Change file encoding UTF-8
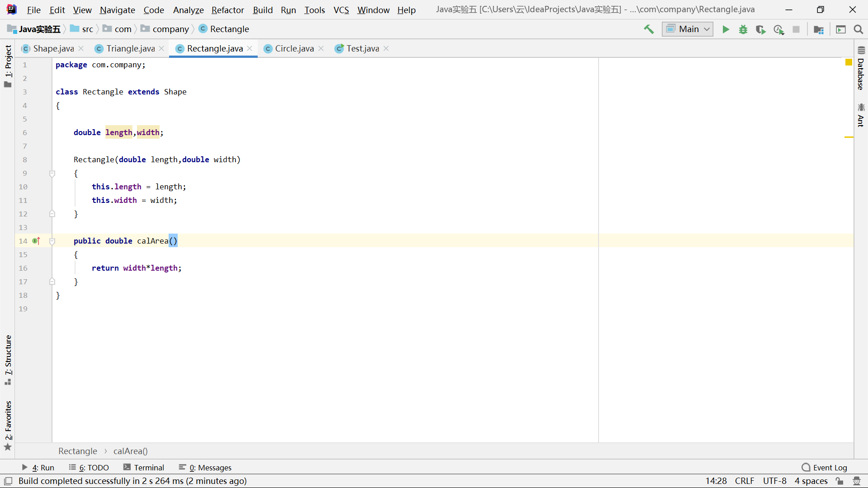The width and height of the screenshot is (868, 488). [775, 481]
